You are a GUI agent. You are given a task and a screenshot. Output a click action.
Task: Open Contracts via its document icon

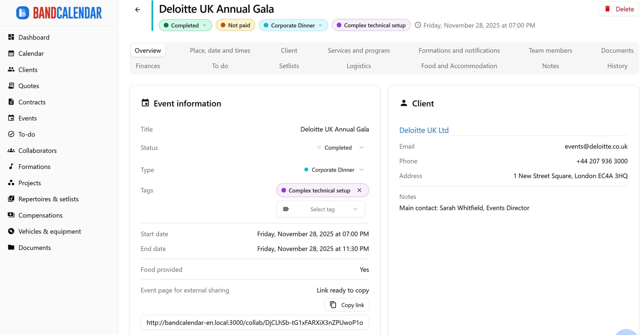[x=11, y=102]
